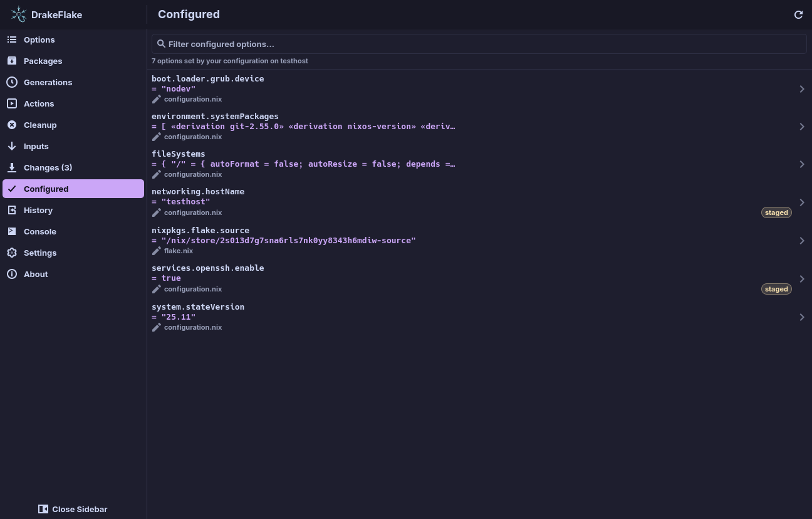
Task: Click the Packages box icon in sidebar
Action: point(12,61)
